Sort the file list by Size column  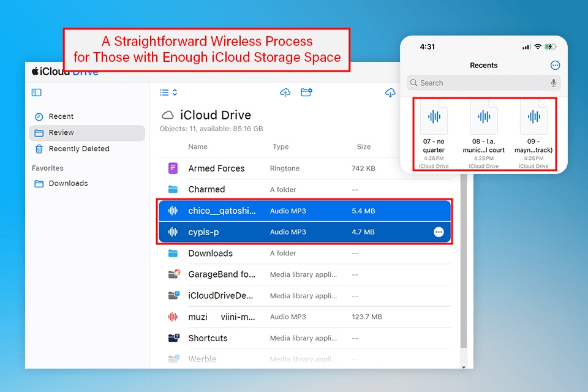363,146
